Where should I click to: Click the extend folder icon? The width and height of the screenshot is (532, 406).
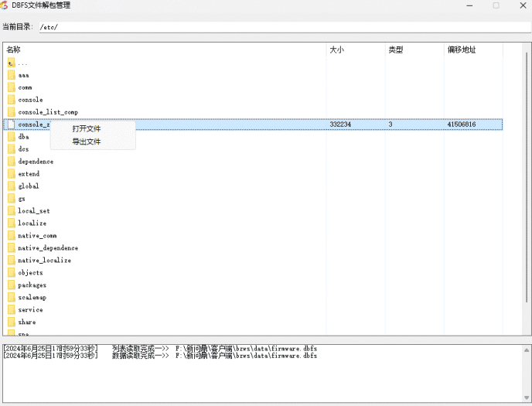tap(11, 174)
